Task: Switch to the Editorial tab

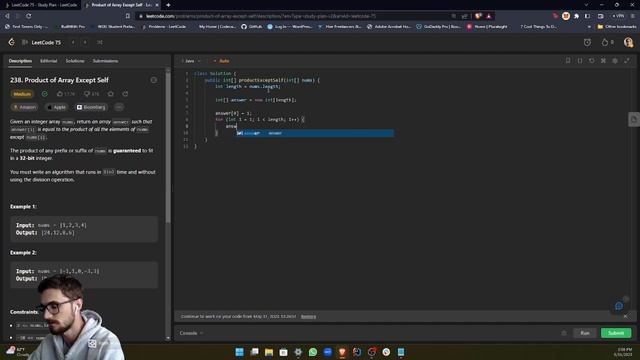Action: [49, 61]
